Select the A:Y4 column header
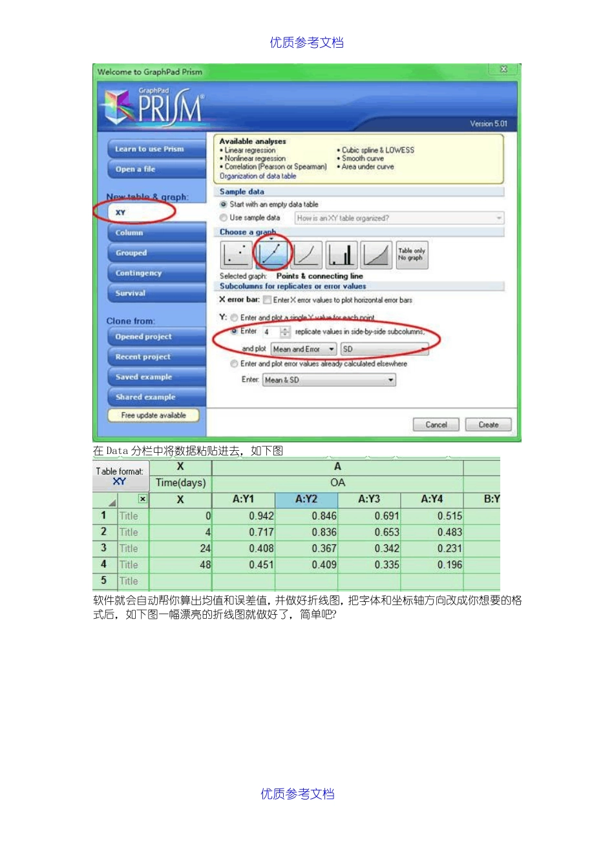Image resolution: width=614 pixels, height=868 pixels. coord(432,499)
